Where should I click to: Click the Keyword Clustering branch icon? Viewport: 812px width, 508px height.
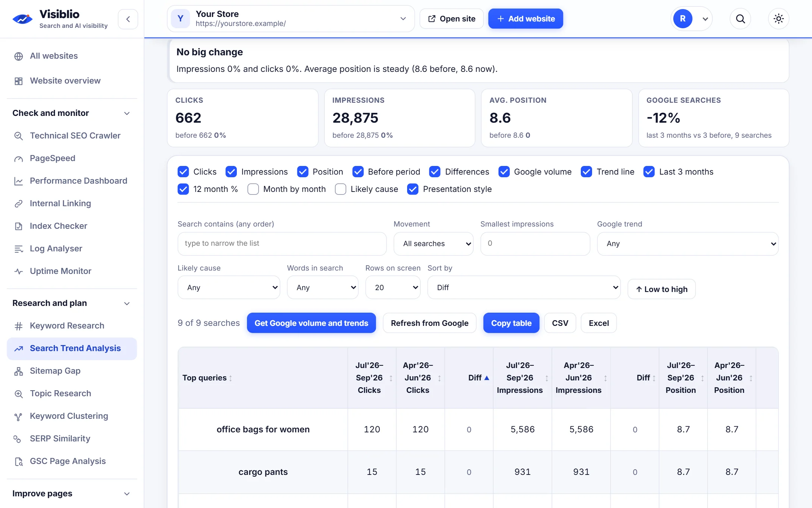pos(18,416)
